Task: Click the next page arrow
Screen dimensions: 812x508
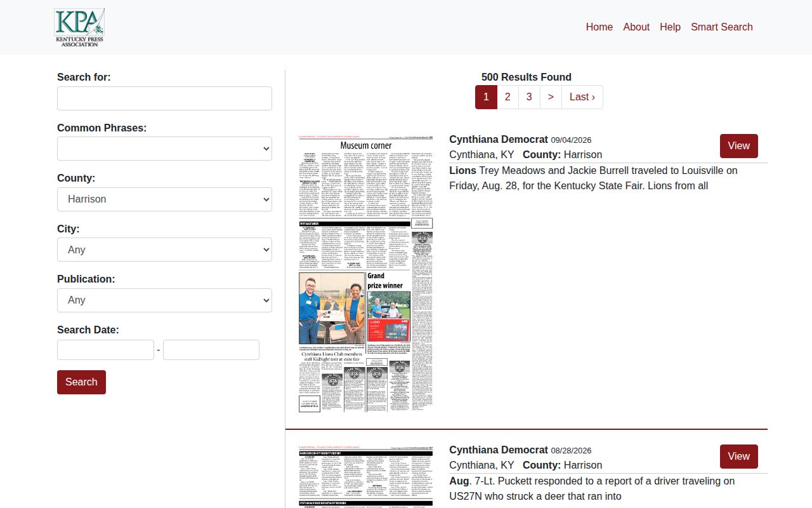Action: [x=551, y=97]
